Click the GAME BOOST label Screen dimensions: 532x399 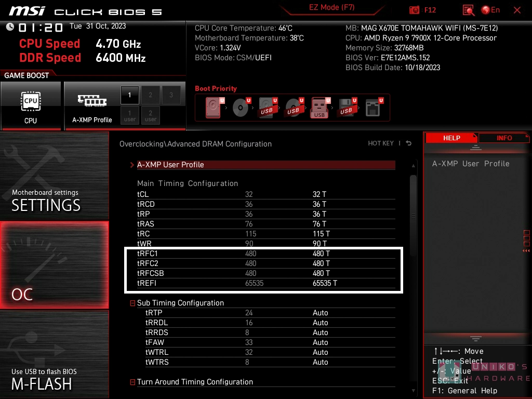coord(26,75)
